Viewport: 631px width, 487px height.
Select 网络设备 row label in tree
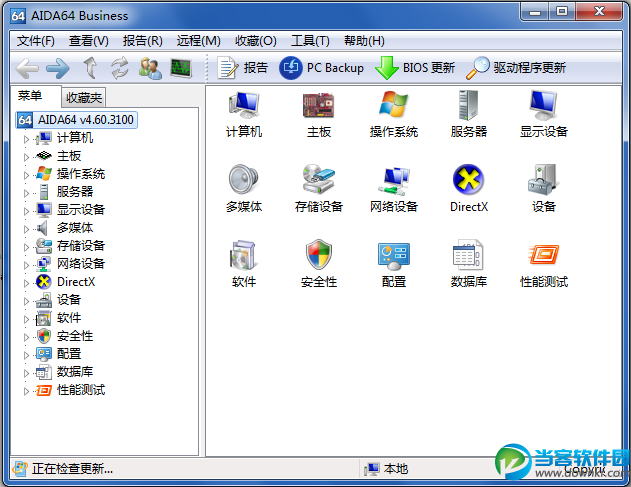click(x=81, y=264)
